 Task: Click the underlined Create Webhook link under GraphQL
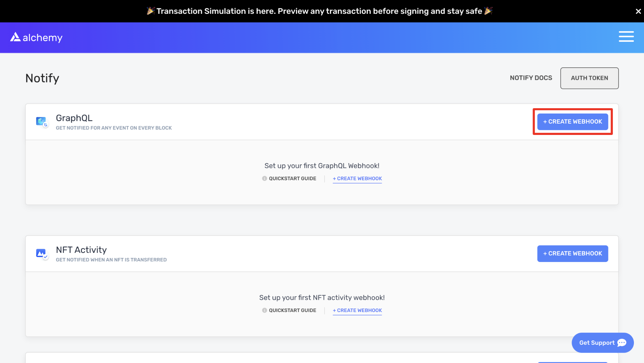point(357,178)
